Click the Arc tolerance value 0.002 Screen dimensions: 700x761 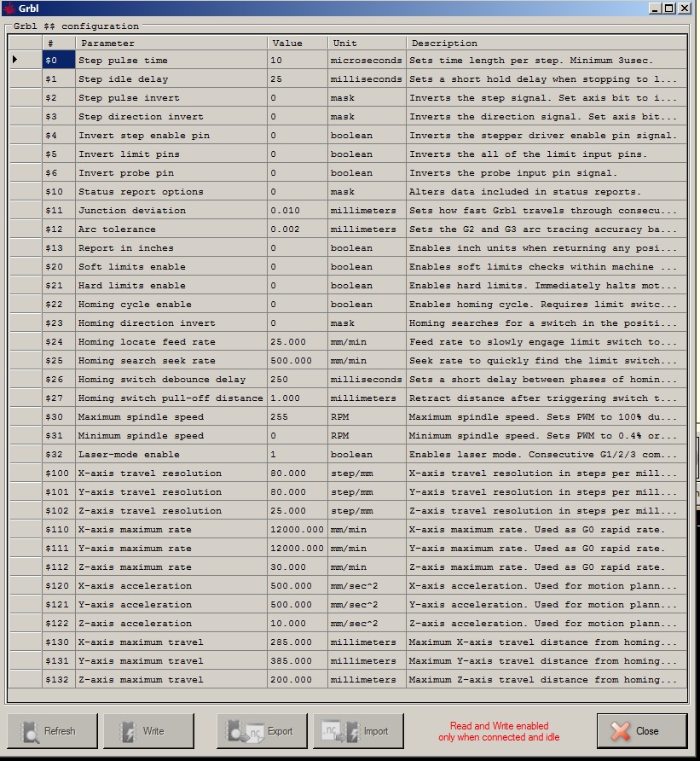[x=298, y=229]
